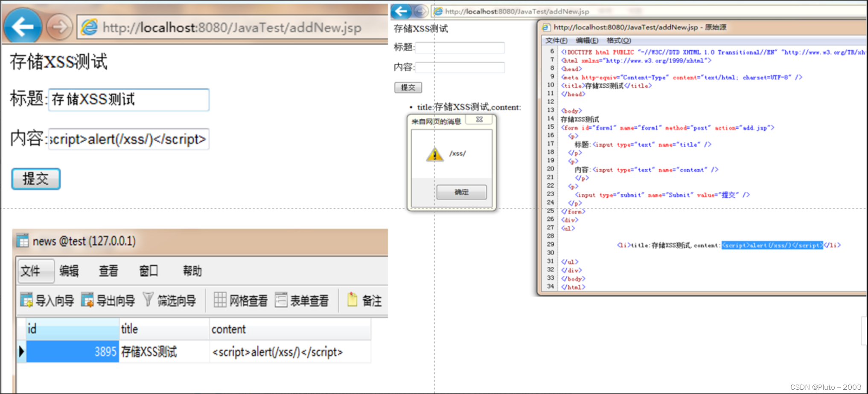Click the DOCTYPE line 6 in source
868x394 pixels.
713,52
